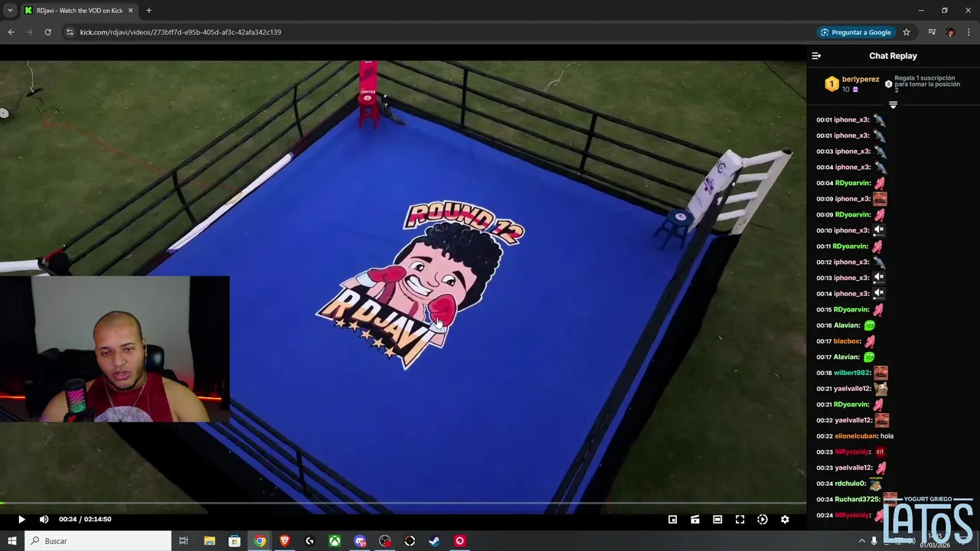
Task: Open blacbox username in chat
Action: tap(848, 341)
